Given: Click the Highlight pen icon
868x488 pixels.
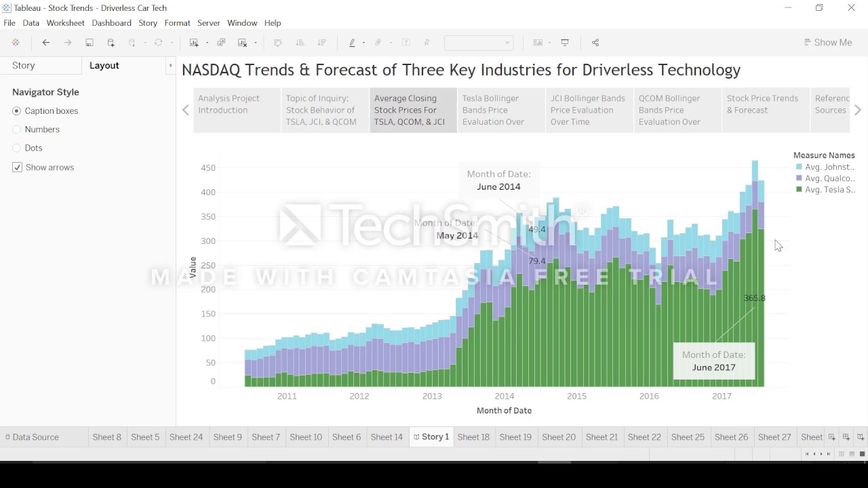Looking at the screenshot, I should (x=352, y=43).
